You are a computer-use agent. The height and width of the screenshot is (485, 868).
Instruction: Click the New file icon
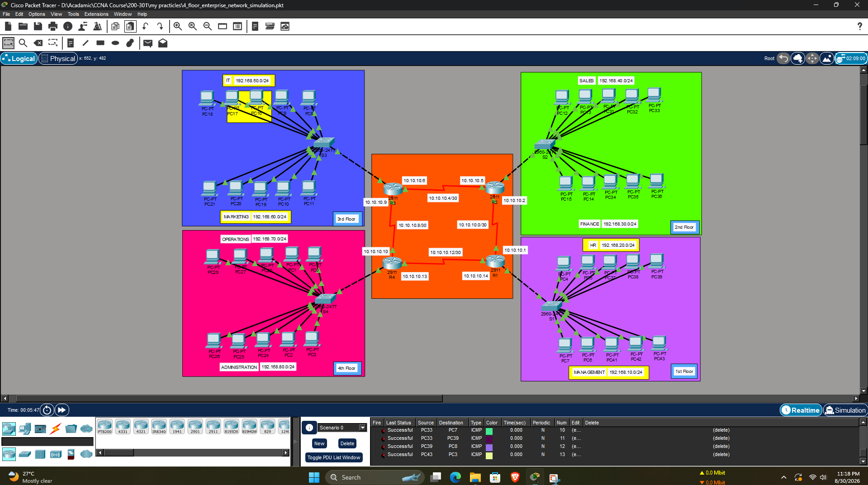8,26
